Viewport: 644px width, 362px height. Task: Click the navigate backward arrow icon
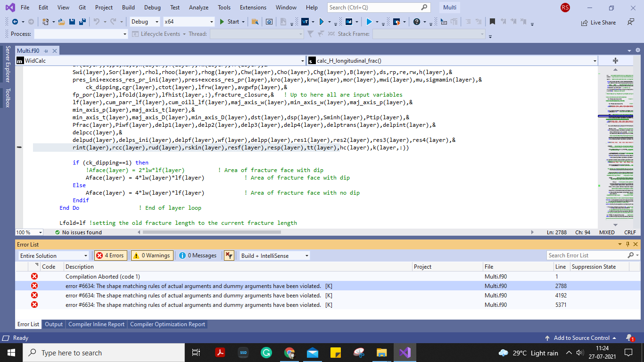(x=15, y=22)
